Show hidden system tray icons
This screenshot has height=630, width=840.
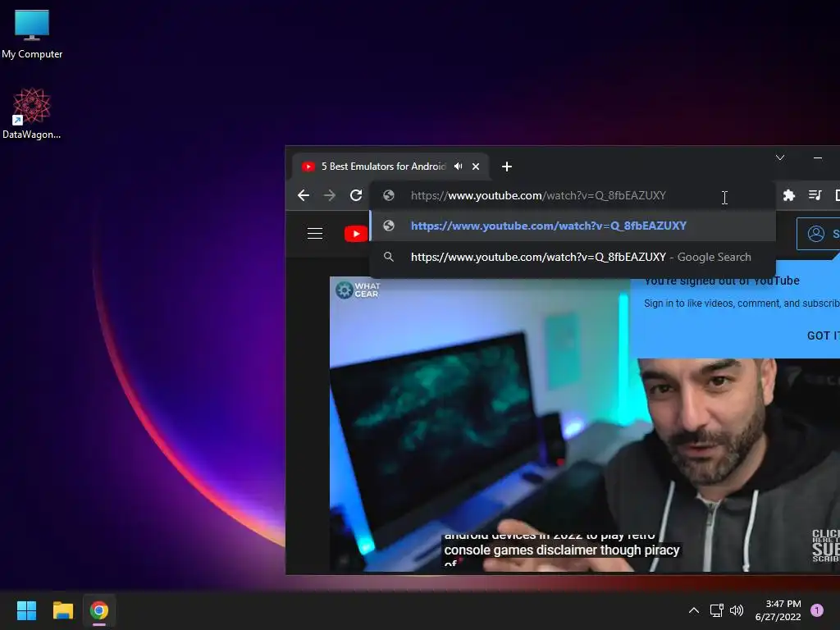tap(694, 610)
